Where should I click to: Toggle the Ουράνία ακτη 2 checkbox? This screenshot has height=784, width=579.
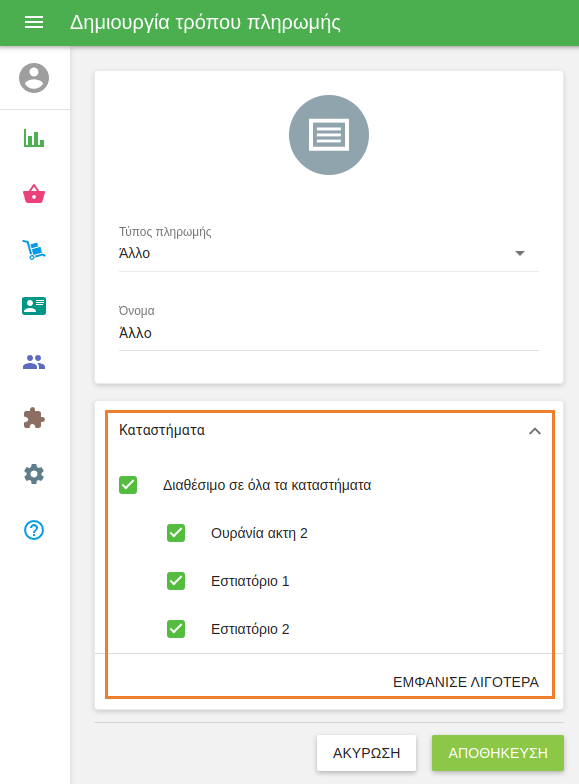point(176,533)
